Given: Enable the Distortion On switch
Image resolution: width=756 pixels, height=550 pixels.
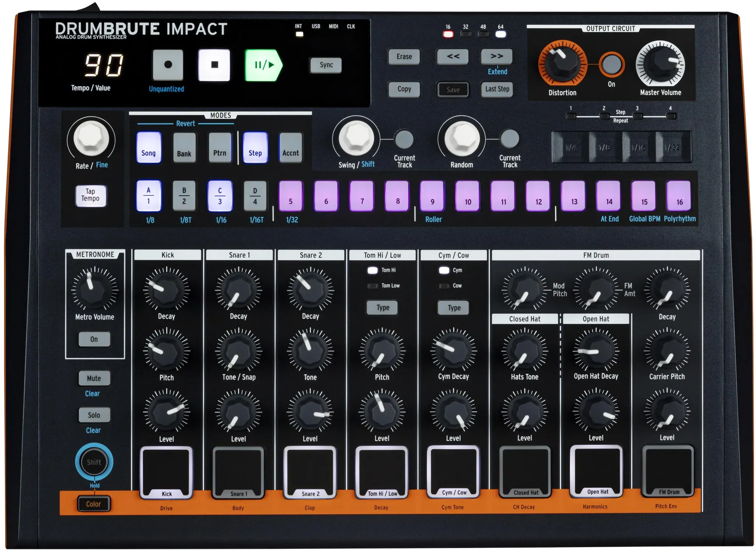Looking at the screenshot, I should point(611,65).
